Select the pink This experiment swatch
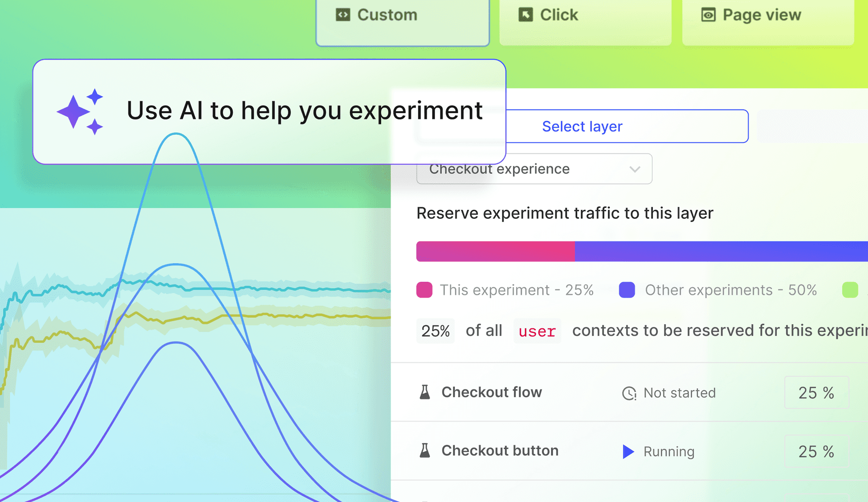This screenshot has width=868, height=502. point(424,290)
